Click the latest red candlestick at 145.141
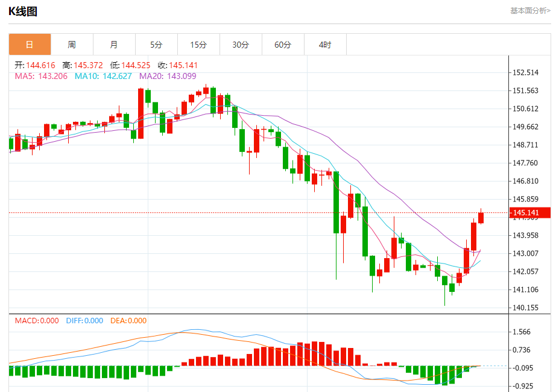Screen dimensions: 556x392 pyautogui.click(x=481, y=218)
